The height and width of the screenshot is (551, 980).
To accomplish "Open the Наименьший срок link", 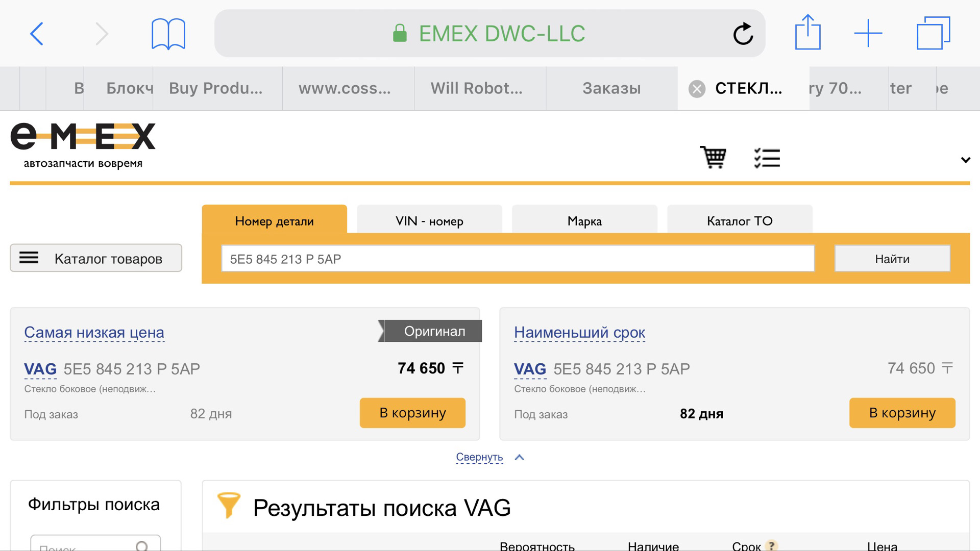I will pos(579,332).
